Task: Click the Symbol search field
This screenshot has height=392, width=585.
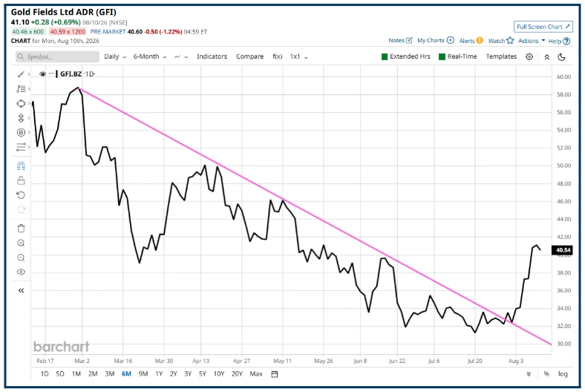Action: click(57, 56)
